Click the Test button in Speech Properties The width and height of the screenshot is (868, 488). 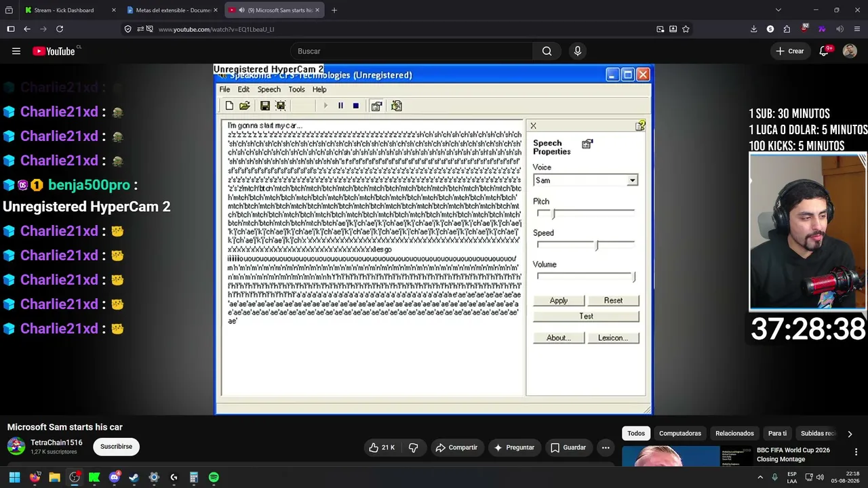[x=586, y=317]
